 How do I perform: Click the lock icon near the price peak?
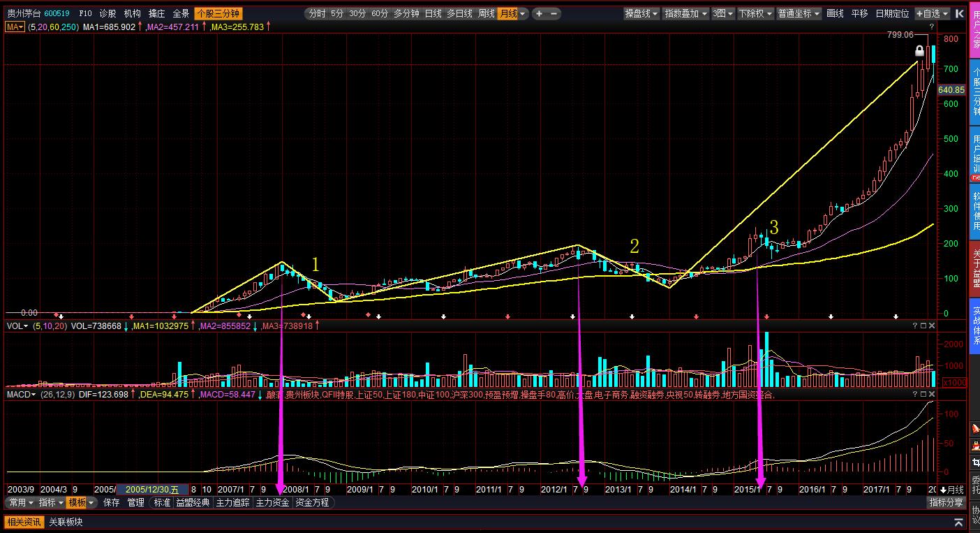(920, 51)
